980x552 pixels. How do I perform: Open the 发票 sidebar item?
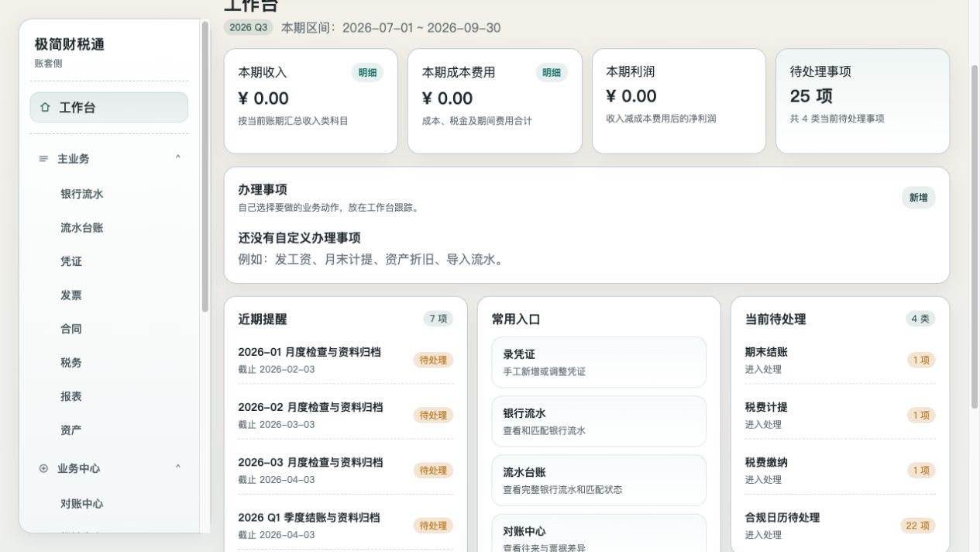click(x=71, y=295)
